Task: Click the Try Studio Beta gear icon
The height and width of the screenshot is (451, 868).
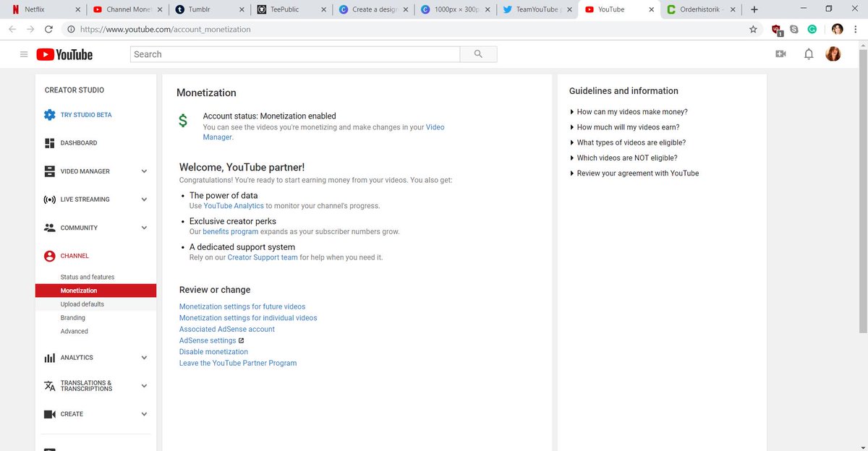Action: coord(49,115)
